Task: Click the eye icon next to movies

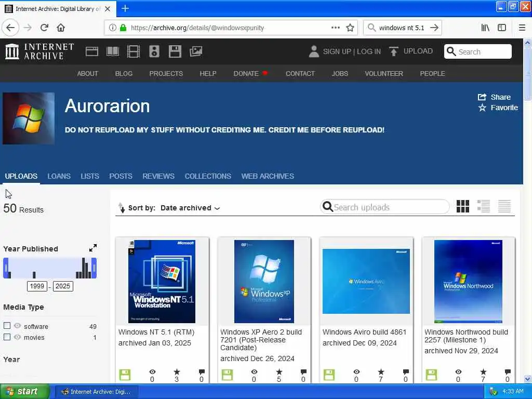Action: pos(17,337)
